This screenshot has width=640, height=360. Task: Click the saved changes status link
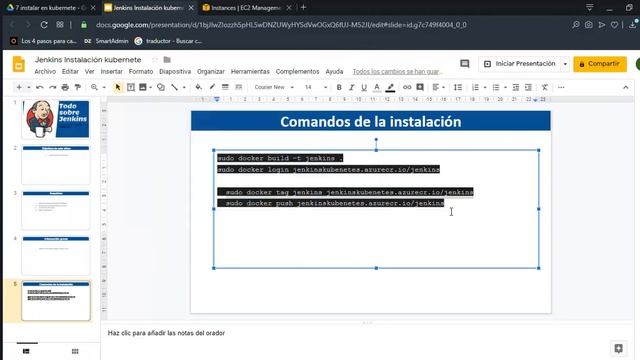click(398, 71)
